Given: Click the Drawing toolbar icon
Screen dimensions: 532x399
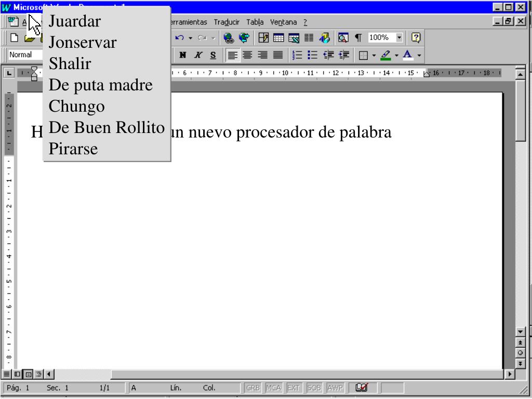Looking at the screenshot, I should pyautogui.click(x=325, y=37).
